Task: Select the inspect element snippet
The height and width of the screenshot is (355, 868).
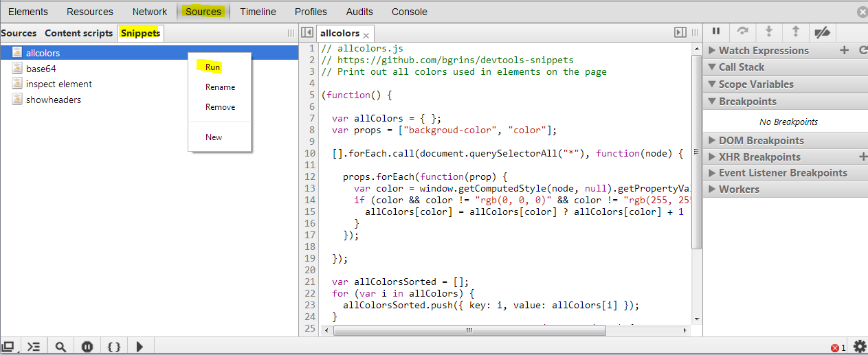Action: click(x=149, y=84)
